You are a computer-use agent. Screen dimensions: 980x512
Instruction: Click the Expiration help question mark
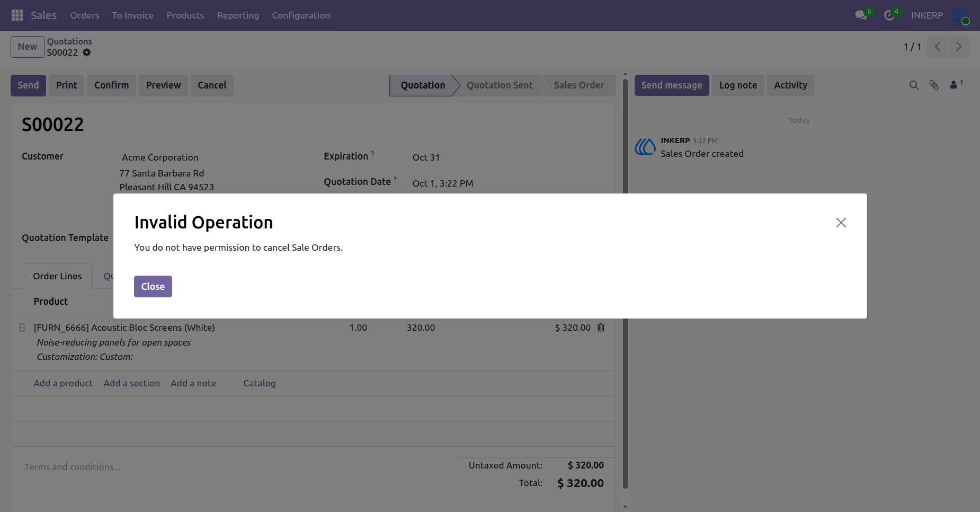point(372,154)
